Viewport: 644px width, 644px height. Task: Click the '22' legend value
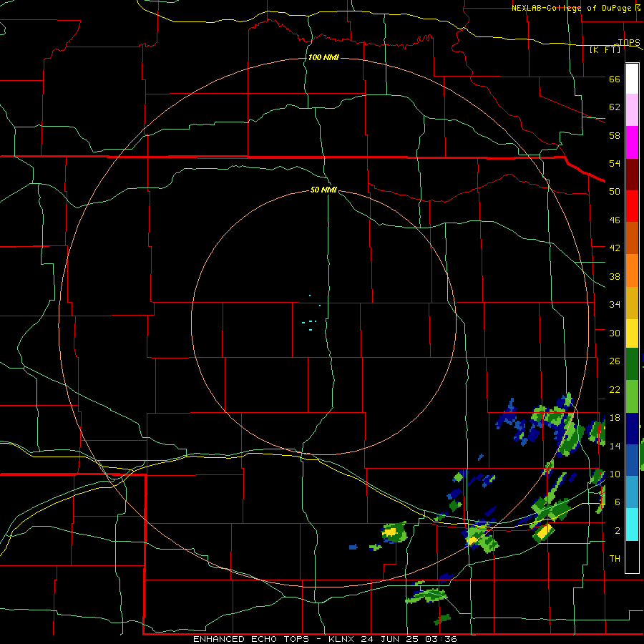tap(615, 389)
